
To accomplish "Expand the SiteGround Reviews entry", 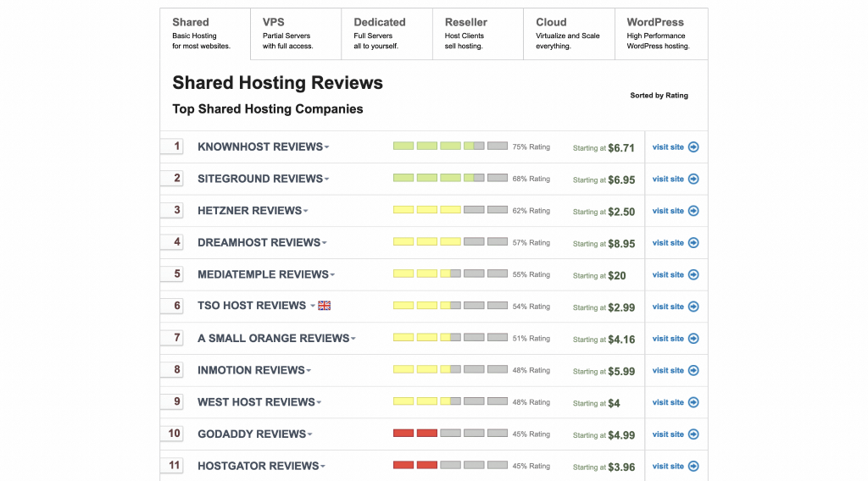I will (327, 180).
